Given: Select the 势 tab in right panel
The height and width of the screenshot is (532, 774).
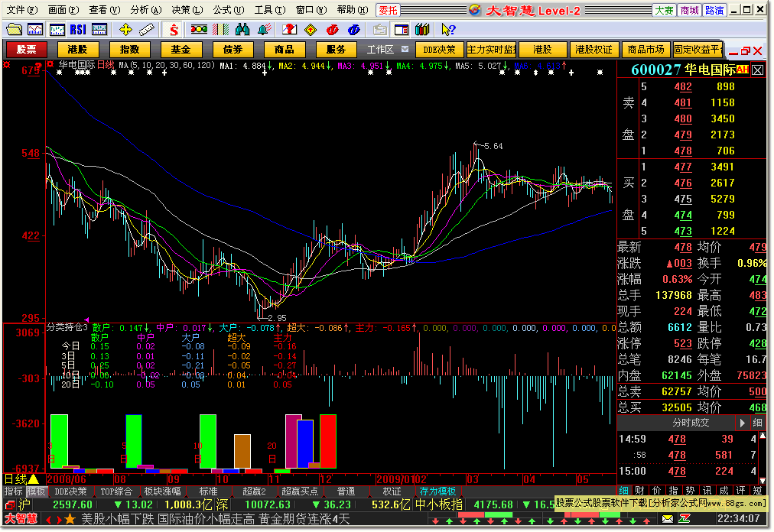Looking at the screenshot, I should [x=690, y=491].
